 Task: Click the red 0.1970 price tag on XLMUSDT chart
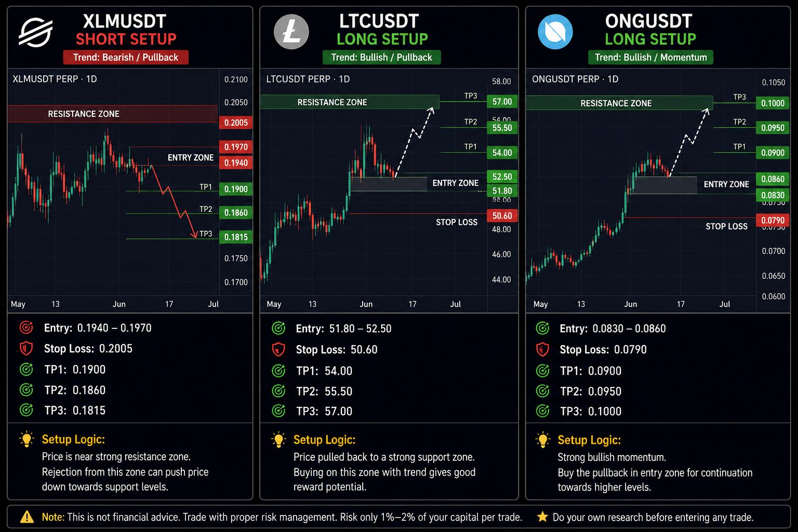[236, 147]
